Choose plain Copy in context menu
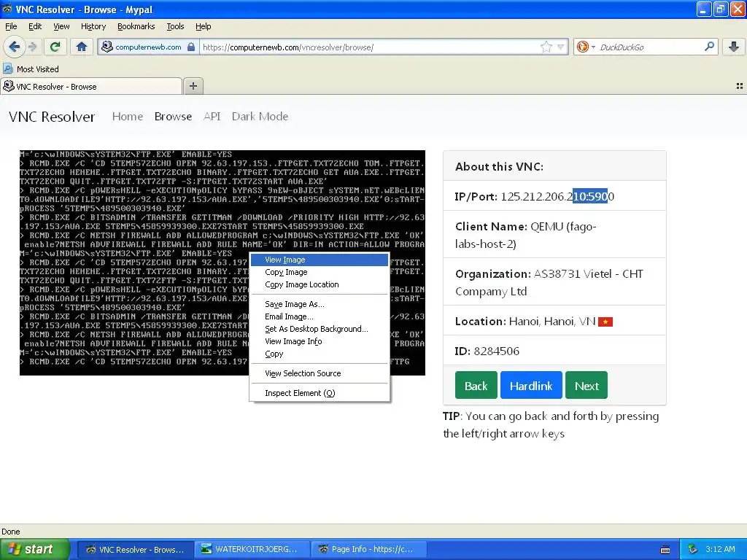The image size is (747, 560). 320,354
